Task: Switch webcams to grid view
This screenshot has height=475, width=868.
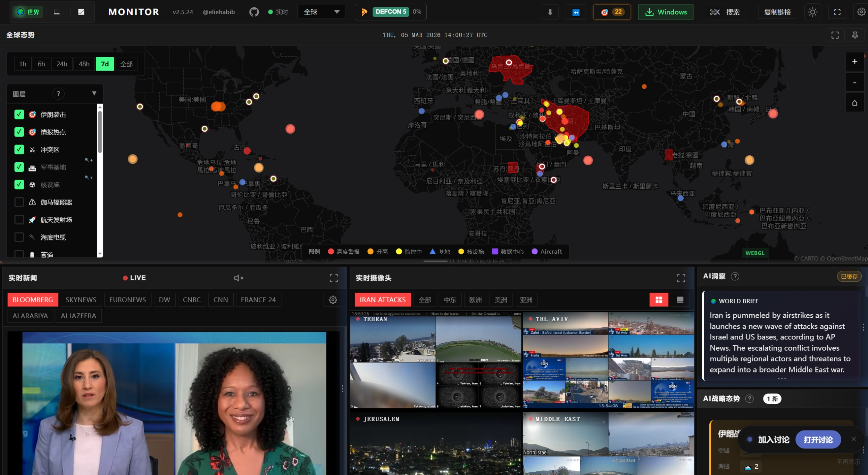Action: pos(659,300)
